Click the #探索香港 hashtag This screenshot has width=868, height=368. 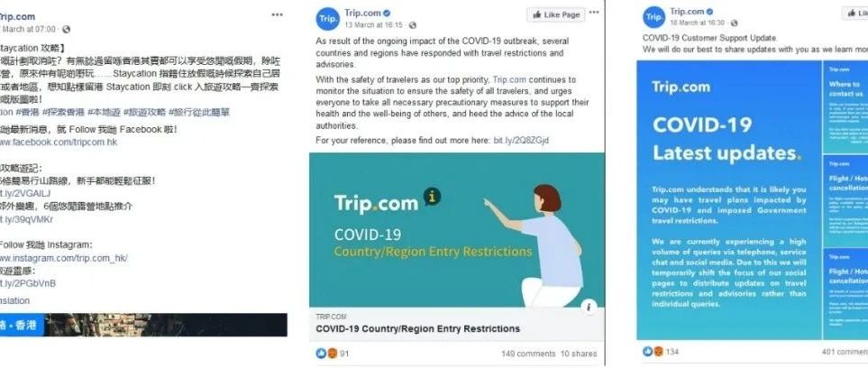click(x=63, y=112)
